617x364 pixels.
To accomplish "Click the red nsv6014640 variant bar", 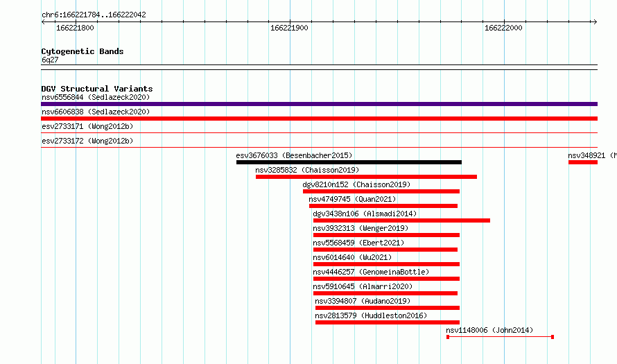I will [x=386, y=264].
